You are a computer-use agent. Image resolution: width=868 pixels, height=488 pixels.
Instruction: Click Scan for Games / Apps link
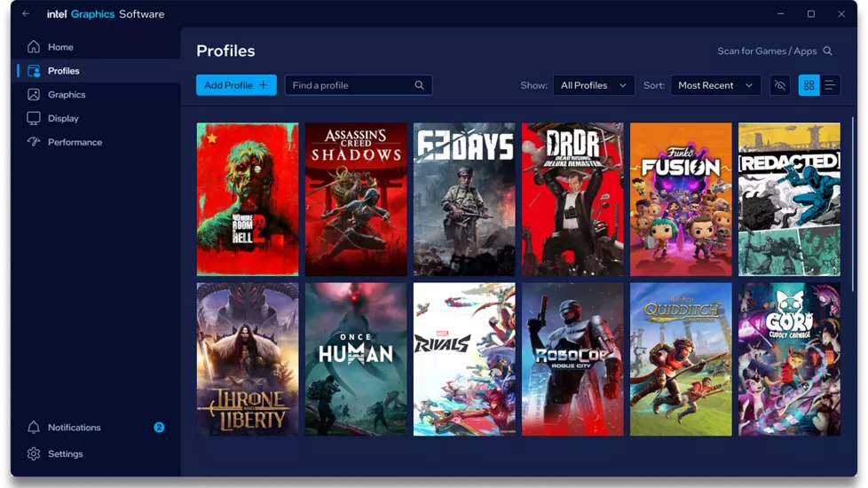(x=775, y=51)
